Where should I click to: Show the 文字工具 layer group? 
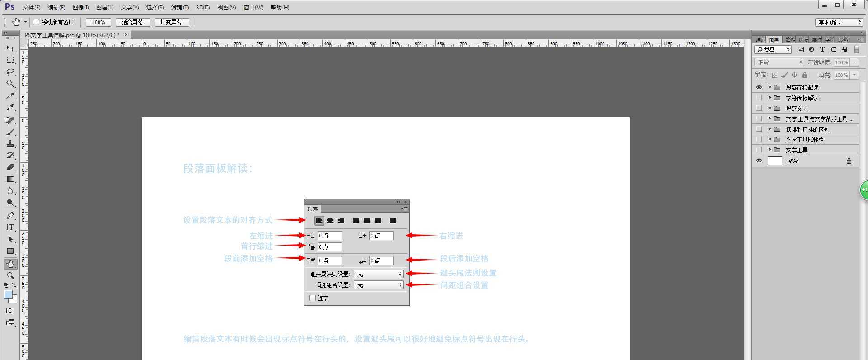(759, 150)
